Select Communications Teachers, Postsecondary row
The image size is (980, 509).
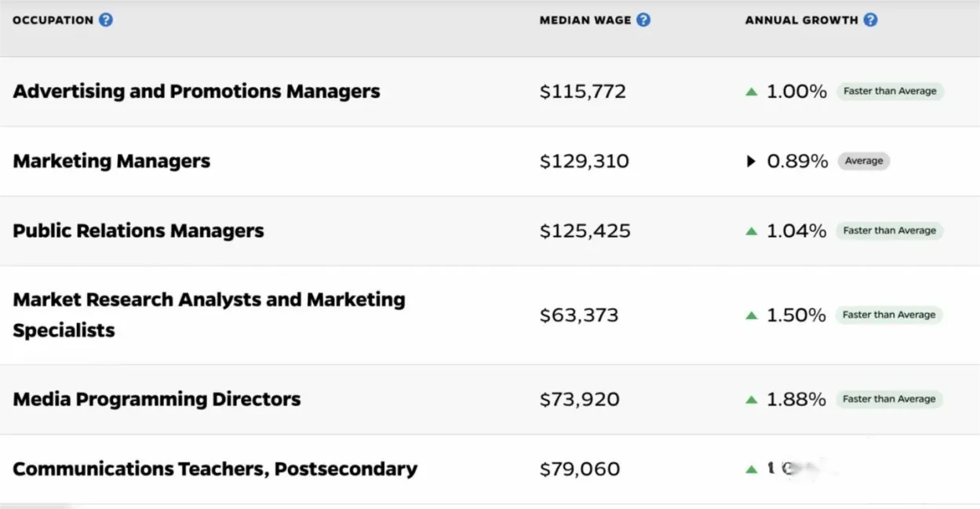214,469
